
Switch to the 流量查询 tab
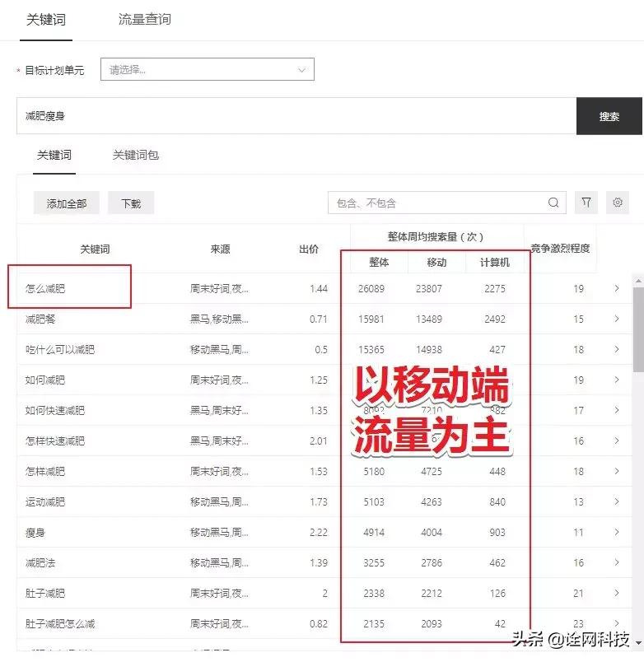145,19
